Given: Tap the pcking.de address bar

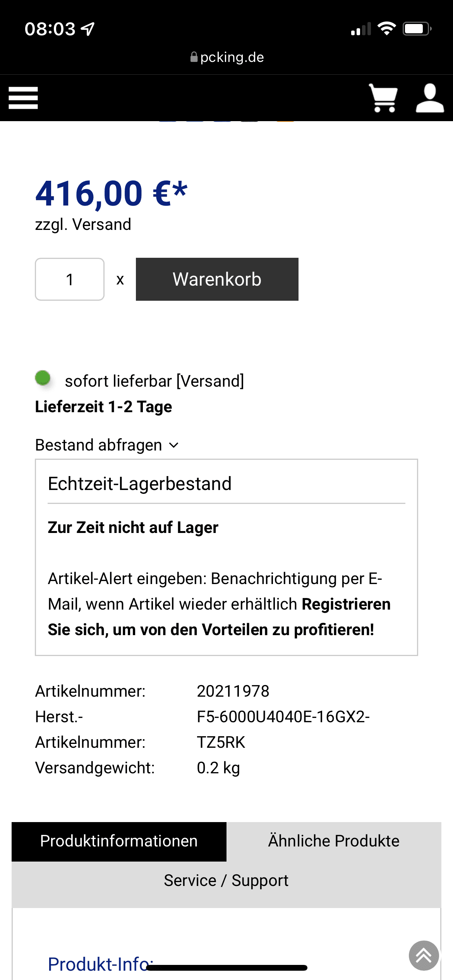Looking at the screenshot, I should (232, 57).
